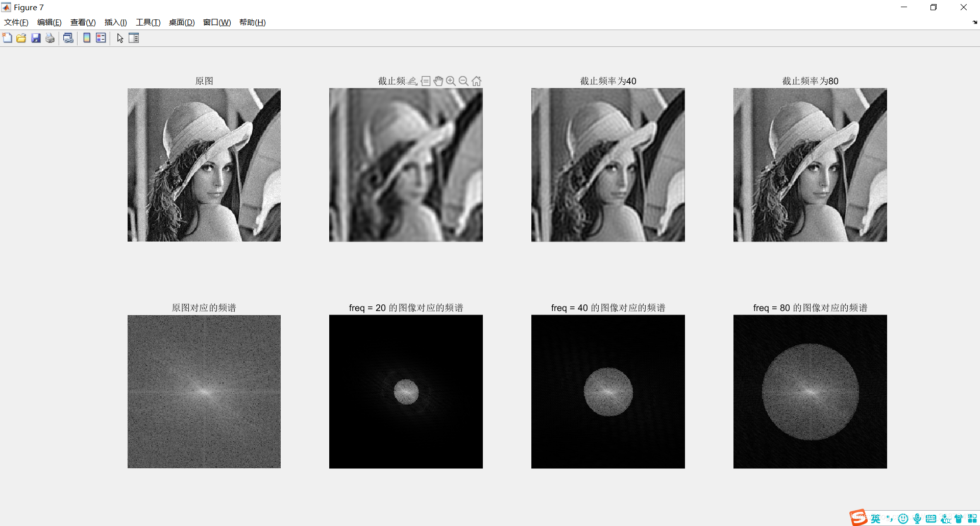Open the IME toolbox grid icon

[x=972, y=518]
